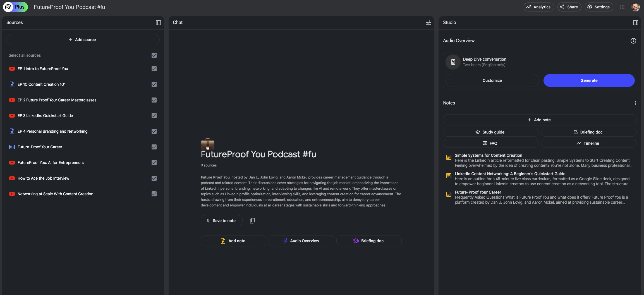Open Future-Proof Your Career note in Studio
This screenshot has width=644, height=295.
pos(540,197)
